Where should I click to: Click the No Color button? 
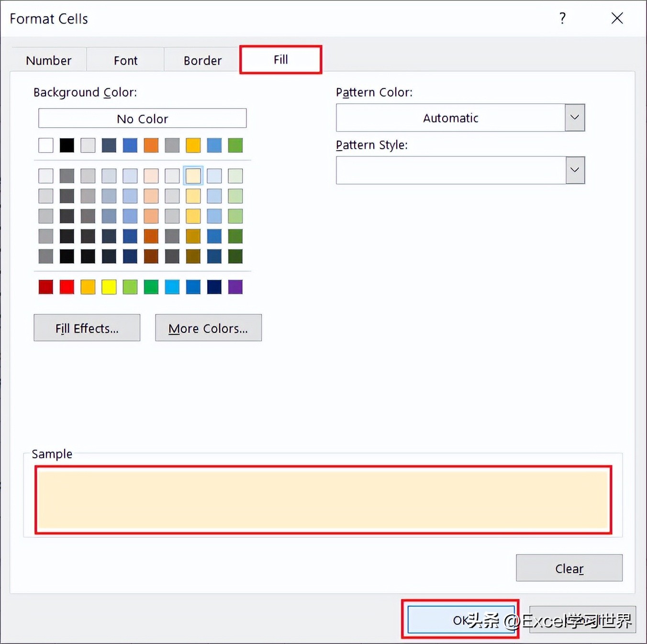[x=142, y=118]
